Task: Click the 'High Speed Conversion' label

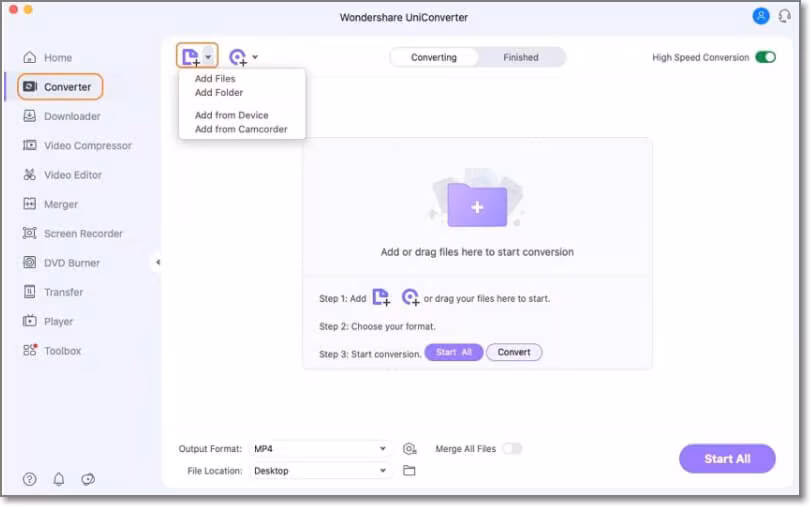Action: (x=700, y=57)
